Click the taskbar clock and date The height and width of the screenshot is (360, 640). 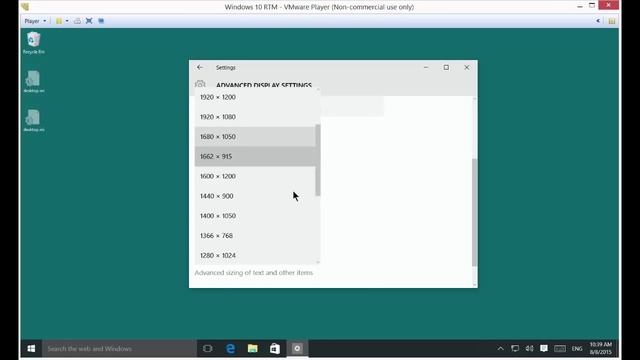(x=600, y=349)
